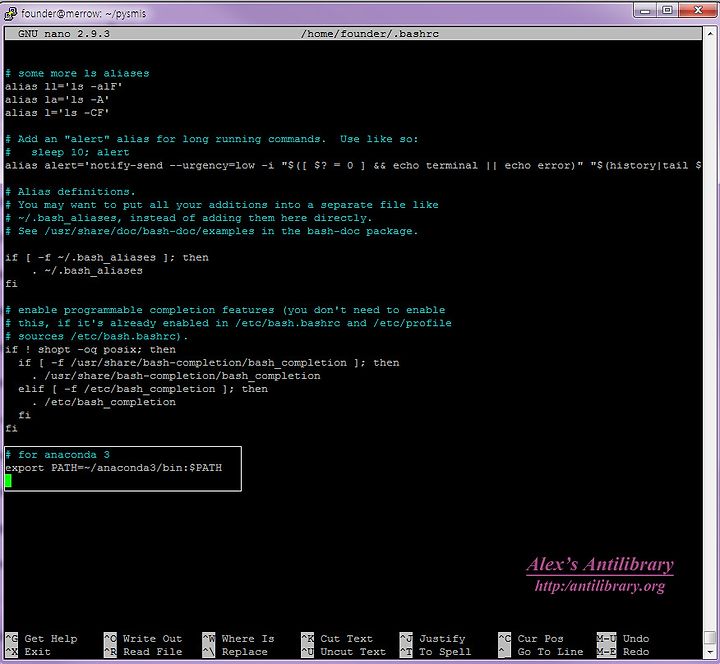Click the scrollbar up arrow
This screenshot has width=720, height=664.
[710, 33]
